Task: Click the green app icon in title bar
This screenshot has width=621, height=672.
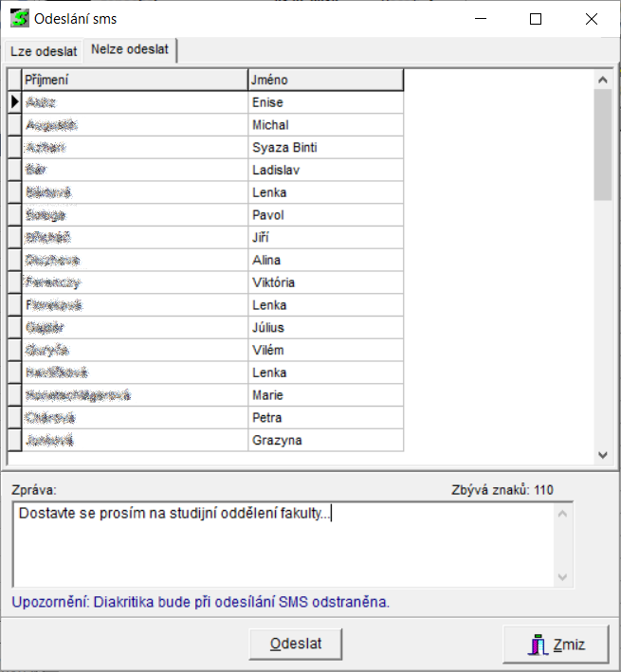Action: (18, 19)
